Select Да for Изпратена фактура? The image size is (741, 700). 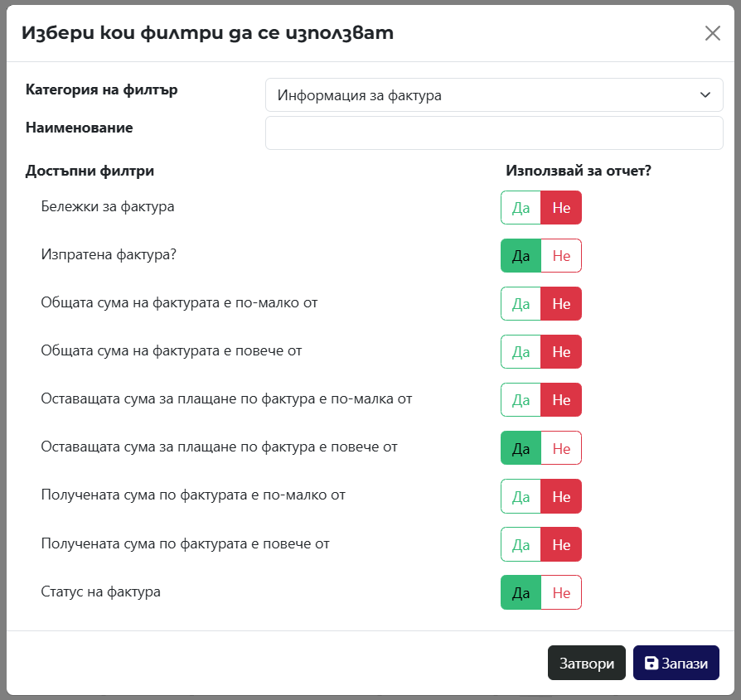point(521,256)
